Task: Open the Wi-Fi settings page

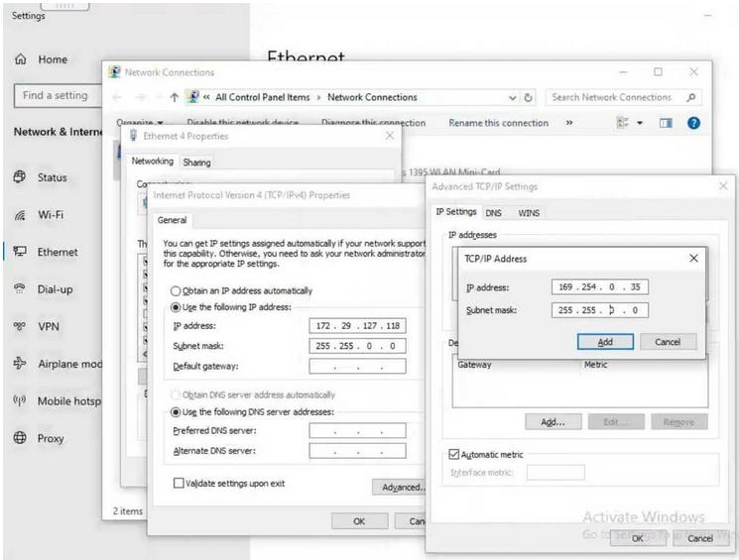Action: [50, 215]
